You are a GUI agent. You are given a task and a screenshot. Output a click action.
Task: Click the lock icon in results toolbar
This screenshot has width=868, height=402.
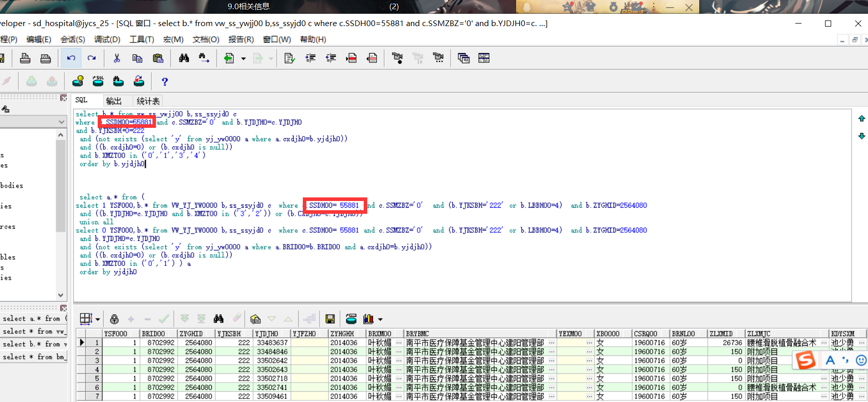point(114,319)
